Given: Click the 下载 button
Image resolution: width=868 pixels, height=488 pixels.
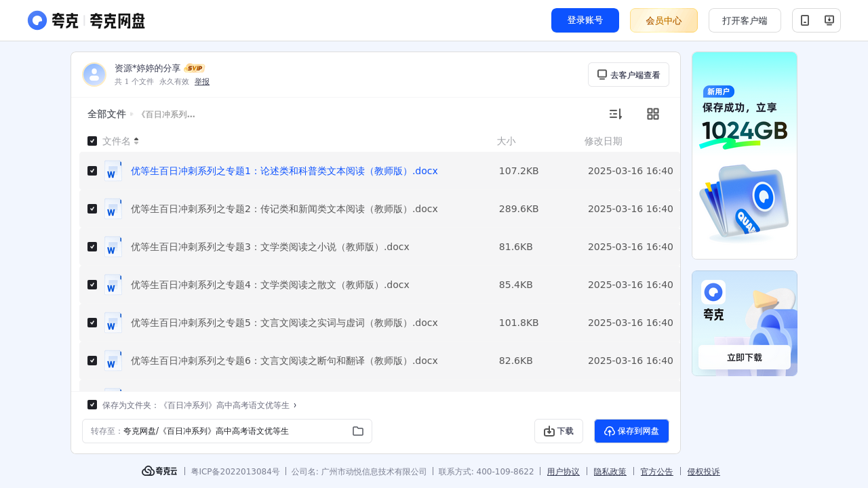Looking at the screenshot, I should [x=559, y=431].
